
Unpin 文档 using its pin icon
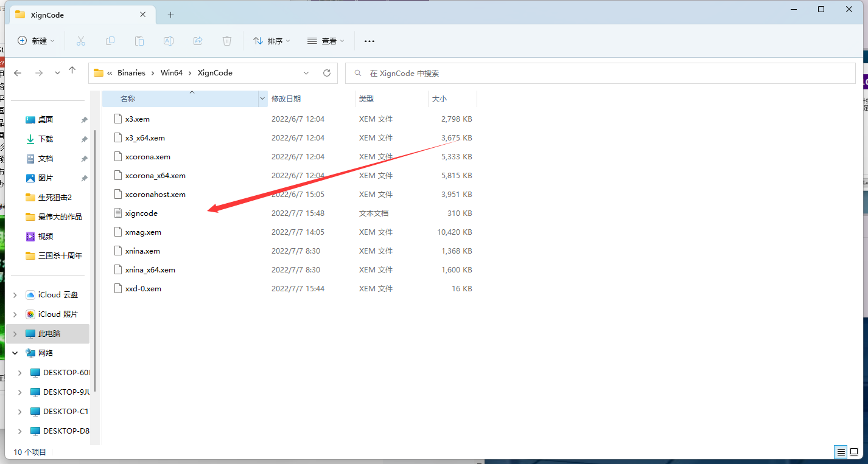click(x=84, y=159)
